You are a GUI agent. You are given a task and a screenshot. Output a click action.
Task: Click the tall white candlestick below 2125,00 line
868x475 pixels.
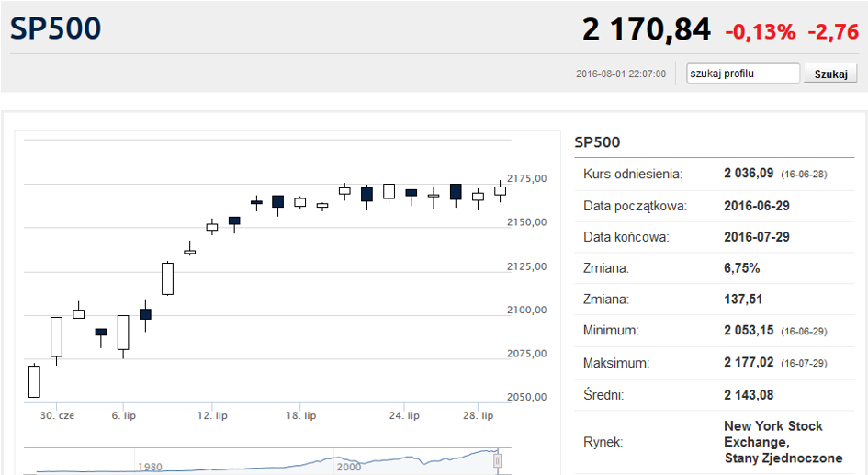[168, 278]
